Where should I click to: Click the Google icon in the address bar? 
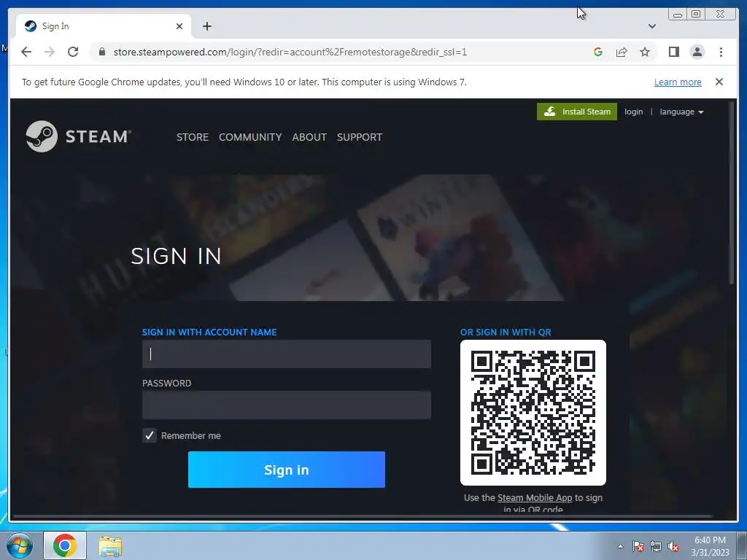click(x=598, y=52)
